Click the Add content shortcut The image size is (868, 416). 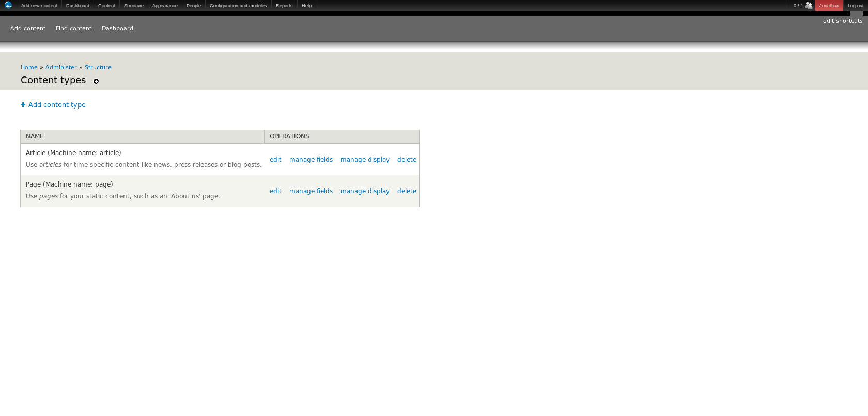28,28
